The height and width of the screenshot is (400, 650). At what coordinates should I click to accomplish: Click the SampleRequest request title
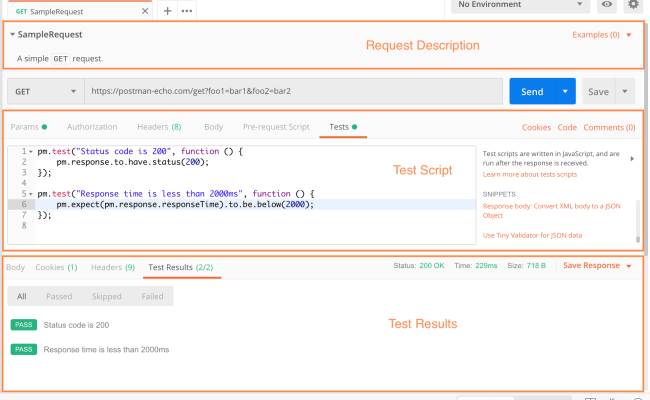50,34
